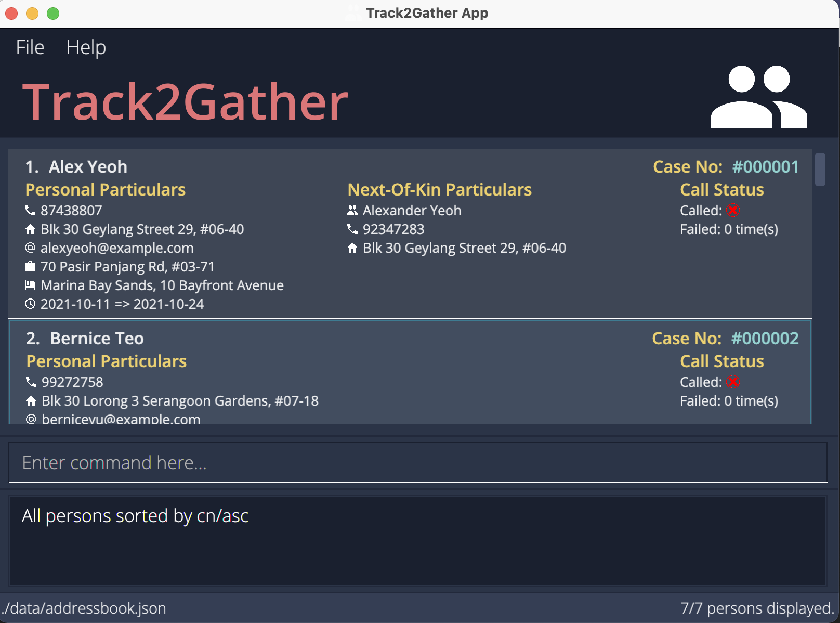Open the File menu

pyautogui.click(x=29, y=47)
